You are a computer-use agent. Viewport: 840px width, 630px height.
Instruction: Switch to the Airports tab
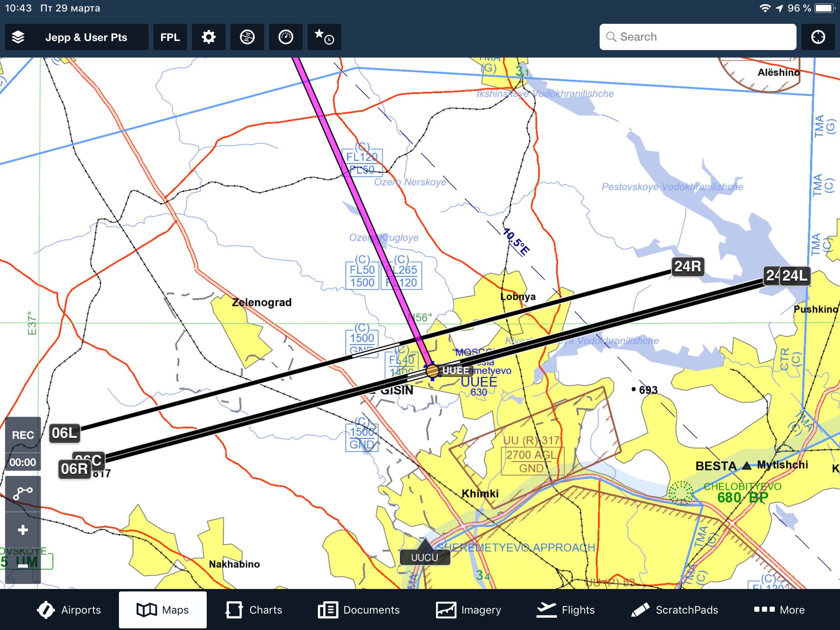pyautogui.click(x=69, y=610)
